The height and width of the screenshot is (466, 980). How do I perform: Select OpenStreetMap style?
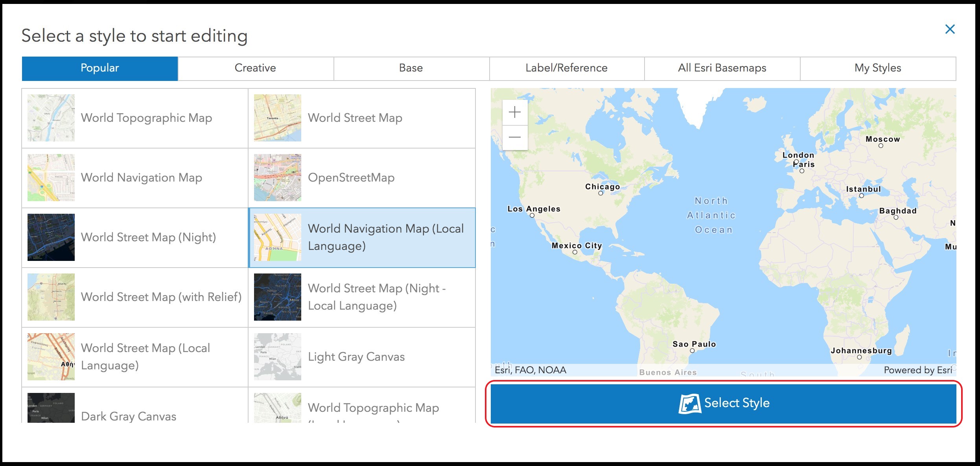click(361, 177)
